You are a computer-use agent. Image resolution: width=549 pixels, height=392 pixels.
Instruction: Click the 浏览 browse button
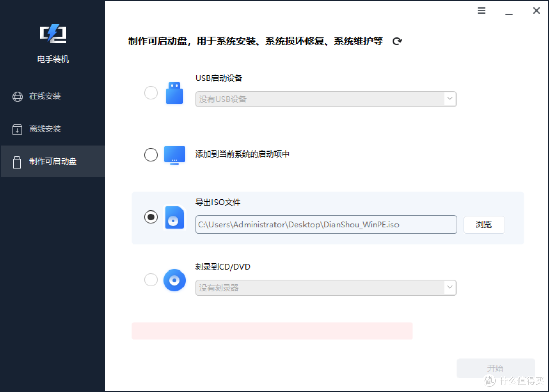click(x=484, y=225)
